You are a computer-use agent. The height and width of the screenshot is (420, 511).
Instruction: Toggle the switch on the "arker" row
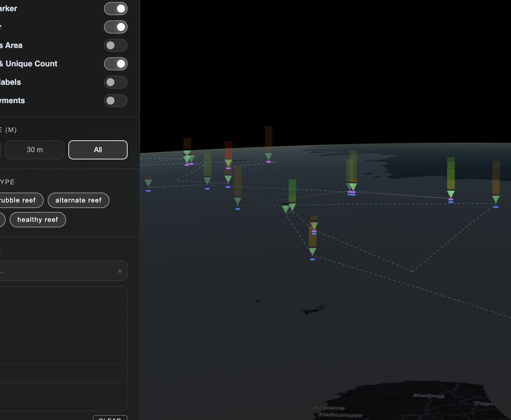116,9
